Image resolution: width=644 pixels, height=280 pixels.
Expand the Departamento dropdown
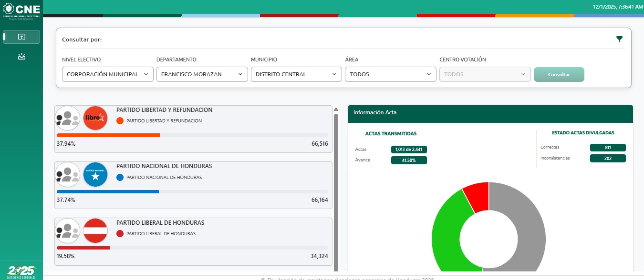click(x=202, y=74)
